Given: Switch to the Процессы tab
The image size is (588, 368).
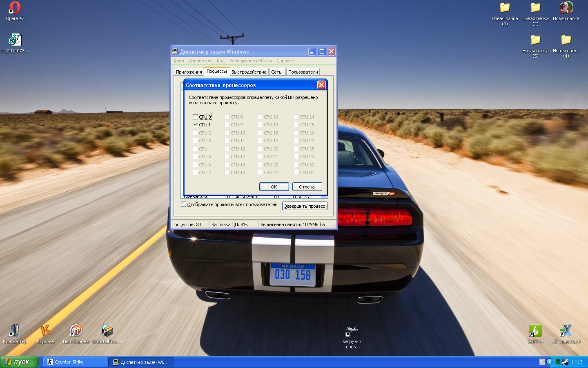Looking at the screenshot, I should pyautogui.click(x=217, y=71).
